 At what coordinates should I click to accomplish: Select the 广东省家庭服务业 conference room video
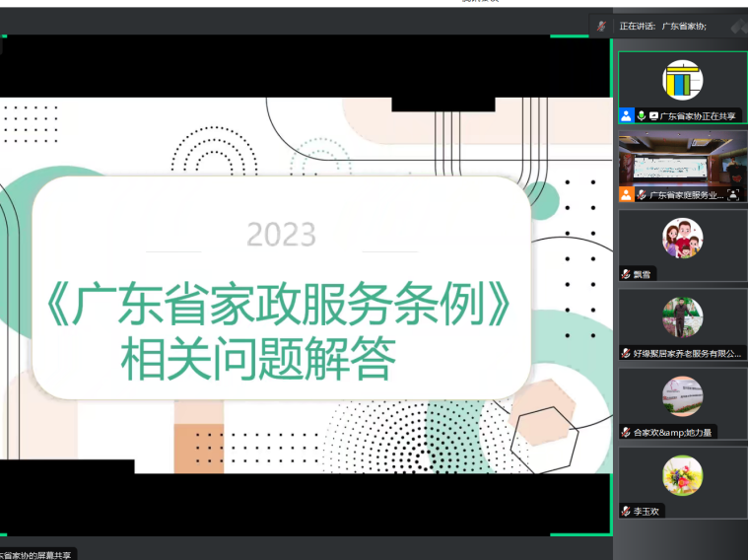coord(682,158)
